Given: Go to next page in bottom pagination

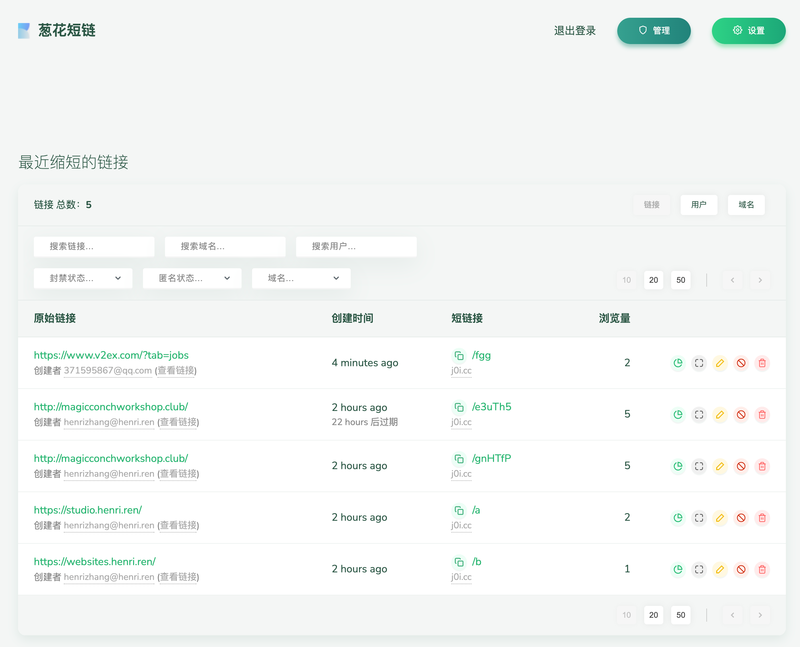Looking at the screenshot, I should click(x=760, y=615).
